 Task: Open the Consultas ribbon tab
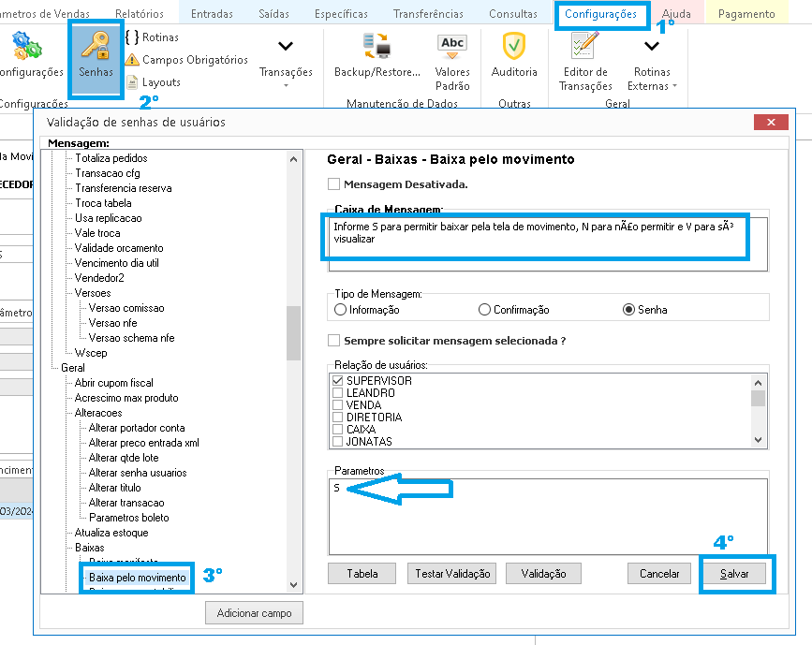tap(513, 14)
